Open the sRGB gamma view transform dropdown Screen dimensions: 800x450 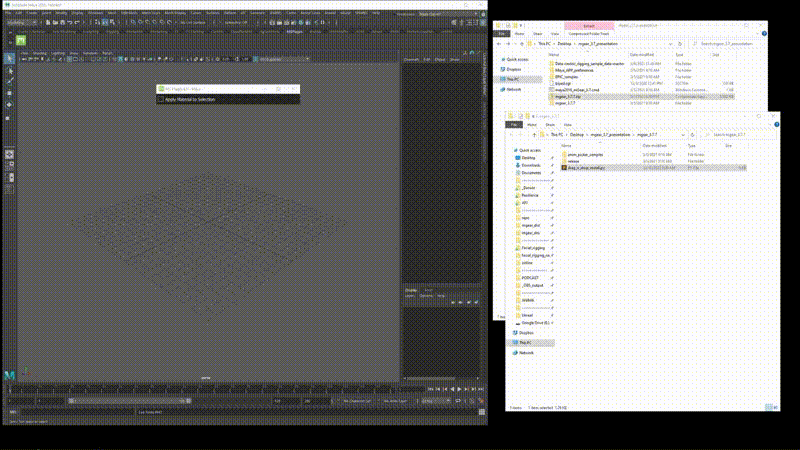[x=284, y=59]
